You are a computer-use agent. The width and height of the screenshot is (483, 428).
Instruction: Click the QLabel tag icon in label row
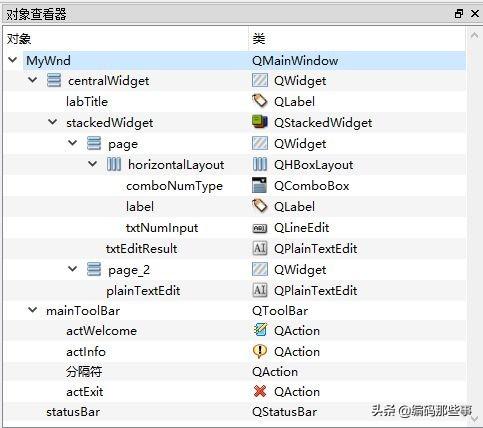tap(260, 206)
